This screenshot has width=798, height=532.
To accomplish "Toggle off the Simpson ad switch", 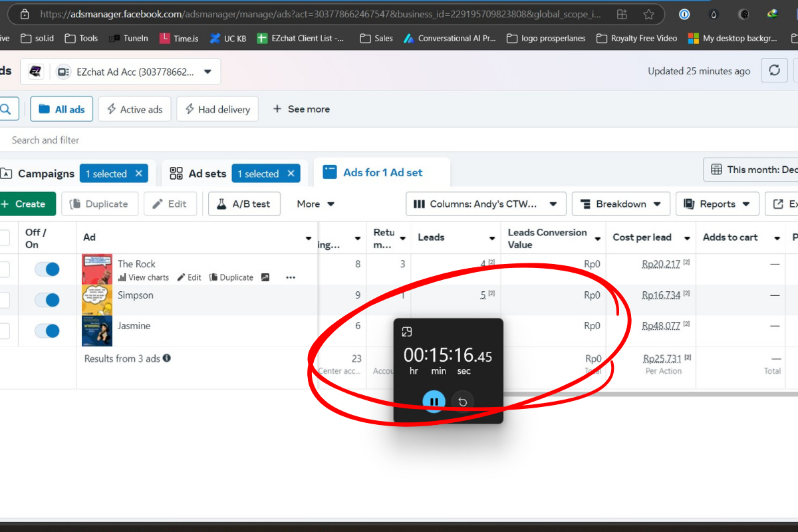I will [47, 300].
